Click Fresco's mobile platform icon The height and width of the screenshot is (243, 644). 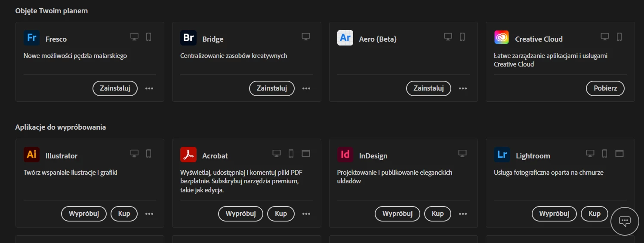(149, 37)
